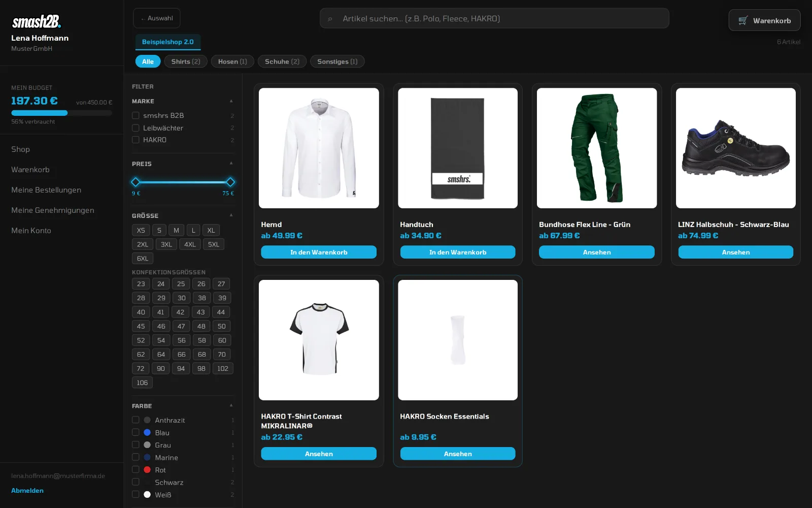The height and width of the screenshot is (508, 812).
Task: Check the Blau color checkbox
Action: pos(136,432)
